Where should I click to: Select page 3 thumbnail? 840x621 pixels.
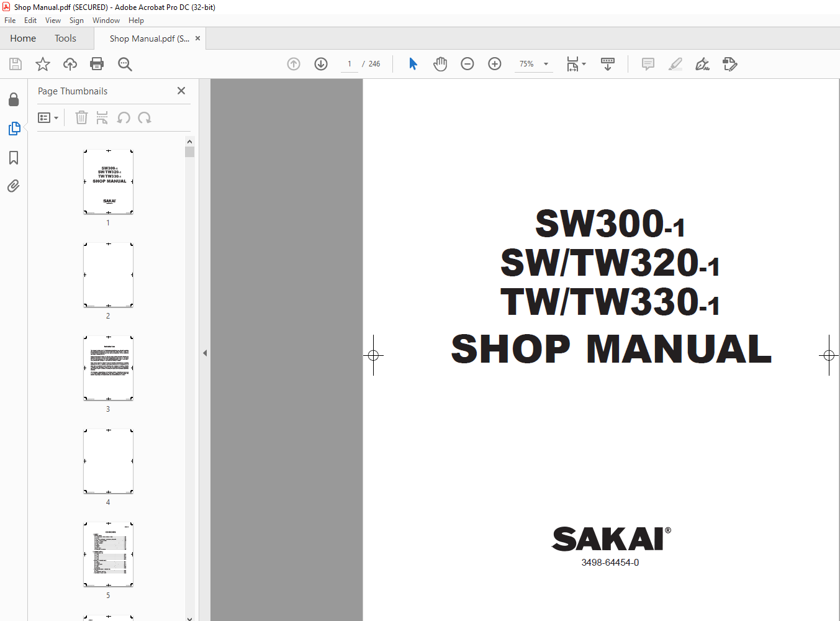[x=108, y=368]
